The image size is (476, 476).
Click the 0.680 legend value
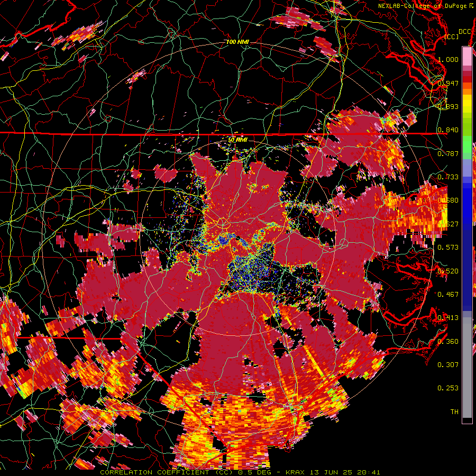[448, 200]
